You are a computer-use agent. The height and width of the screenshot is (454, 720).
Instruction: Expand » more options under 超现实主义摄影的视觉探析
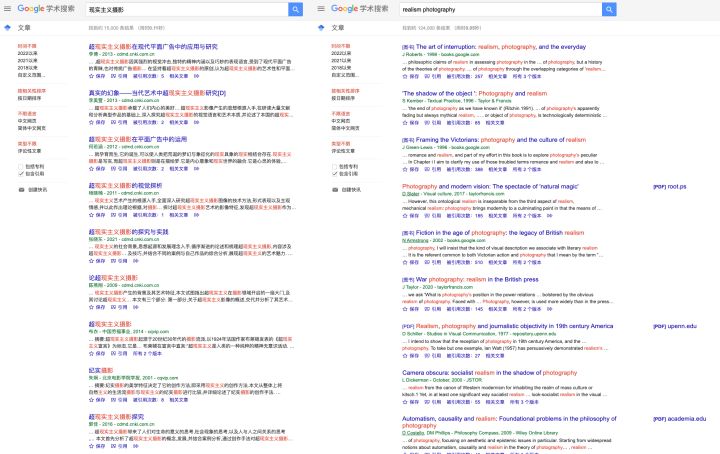click(196, 215)
